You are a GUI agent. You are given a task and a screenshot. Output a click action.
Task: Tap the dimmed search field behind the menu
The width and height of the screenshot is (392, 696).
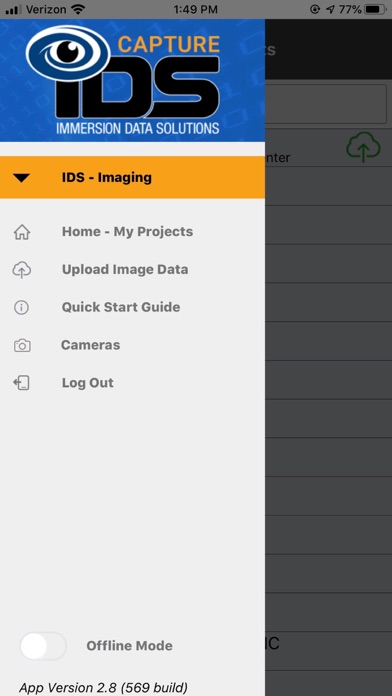[x=326, y=104]
